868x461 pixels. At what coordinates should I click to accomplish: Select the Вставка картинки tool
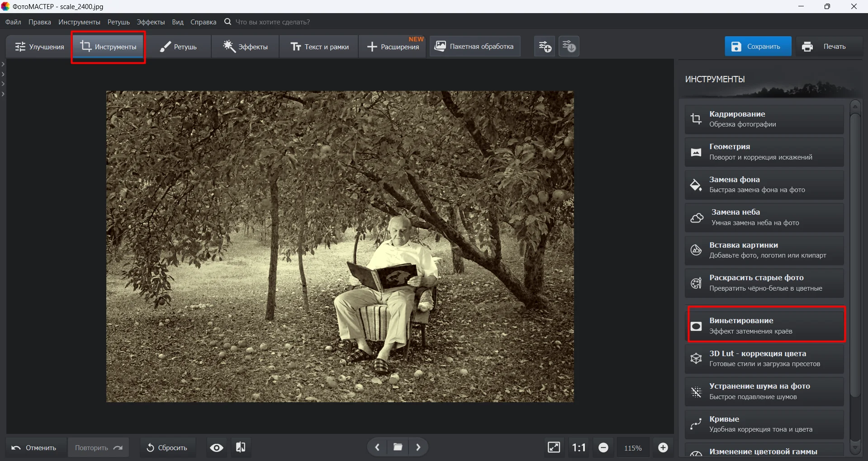pyautogui.click(x=764, y=250)
